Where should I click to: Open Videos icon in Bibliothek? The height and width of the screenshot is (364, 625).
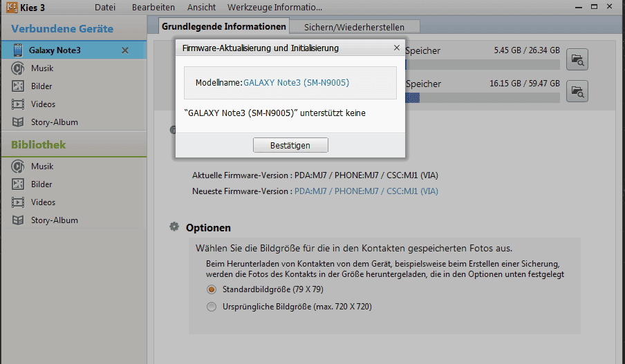tap(17, 202)
